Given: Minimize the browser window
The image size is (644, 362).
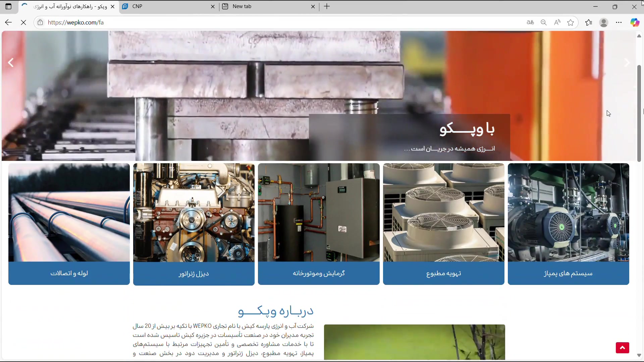Looking at the screenshot, I should 596,6.
